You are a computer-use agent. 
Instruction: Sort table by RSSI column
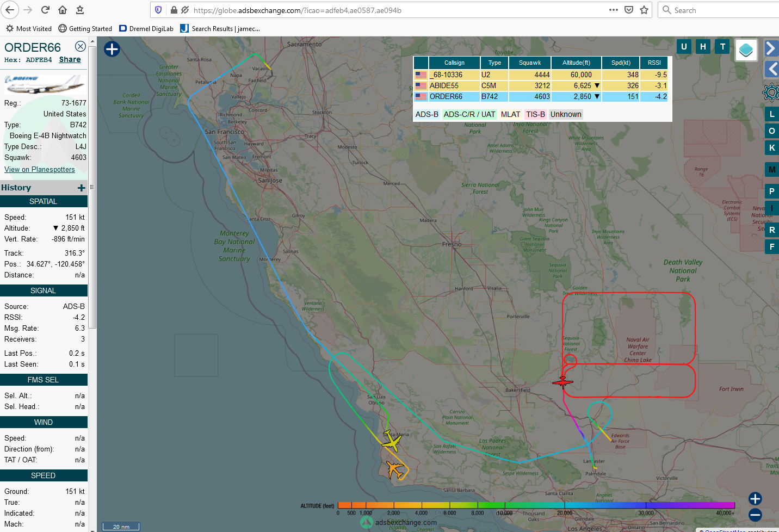tap(654, 63)
